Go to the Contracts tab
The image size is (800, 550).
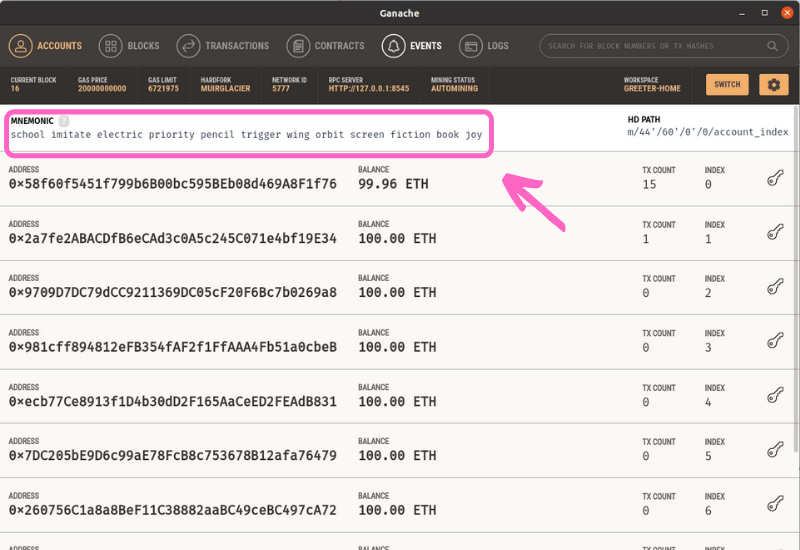point(326,46)
